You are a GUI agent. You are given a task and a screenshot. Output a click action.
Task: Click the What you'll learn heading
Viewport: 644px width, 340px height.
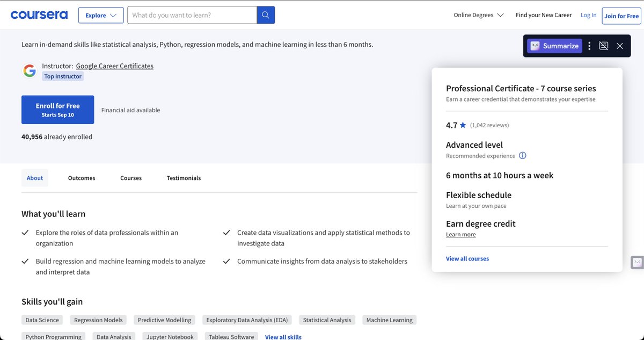pos(53,214)
